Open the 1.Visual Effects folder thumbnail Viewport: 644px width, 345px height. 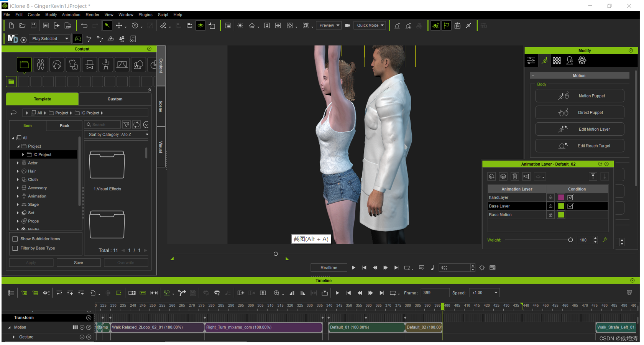tap(107, 165)
